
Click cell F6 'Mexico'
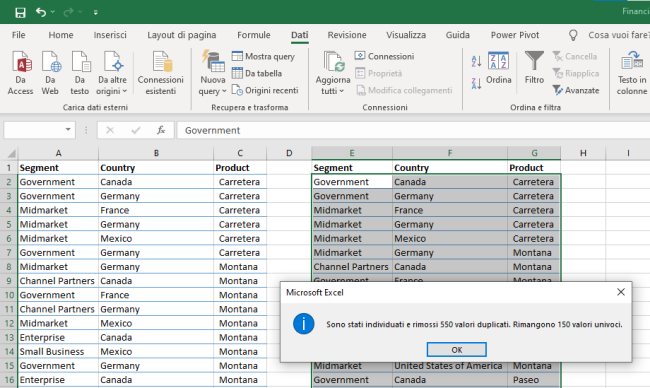pos(450,238)
